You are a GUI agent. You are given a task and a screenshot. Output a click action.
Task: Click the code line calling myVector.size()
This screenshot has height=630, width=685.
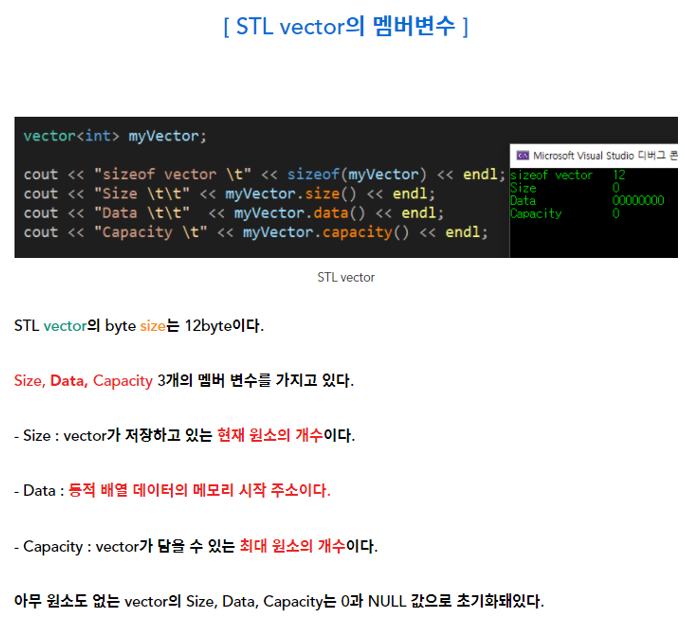coord(229,194)
